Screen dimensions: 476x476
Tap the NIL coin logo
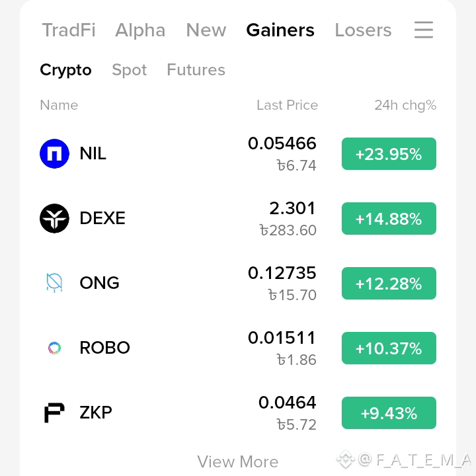(55, 153)
